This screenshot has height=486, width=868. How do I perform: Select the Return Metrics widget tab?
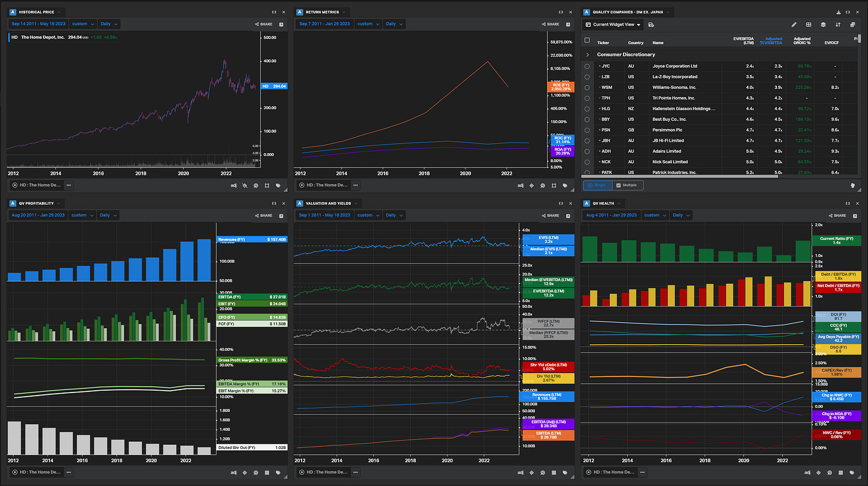tap(321, 12)
